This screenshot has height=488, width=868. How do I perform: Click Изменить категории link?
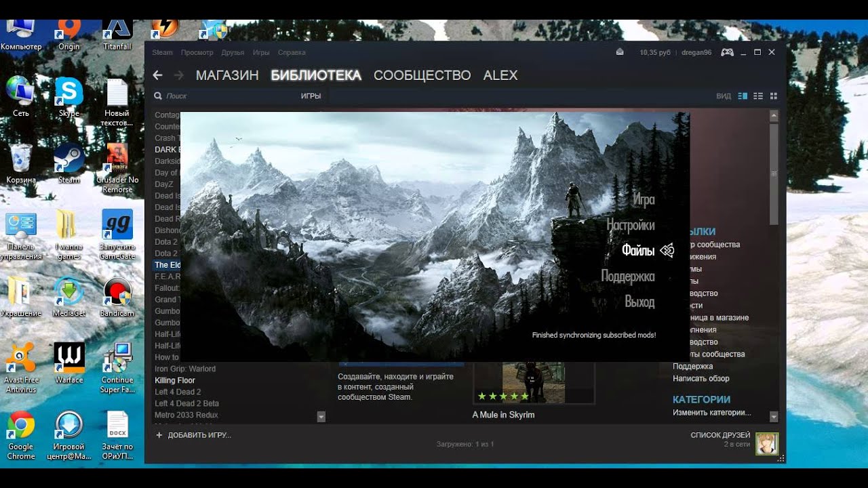[712, 412]
